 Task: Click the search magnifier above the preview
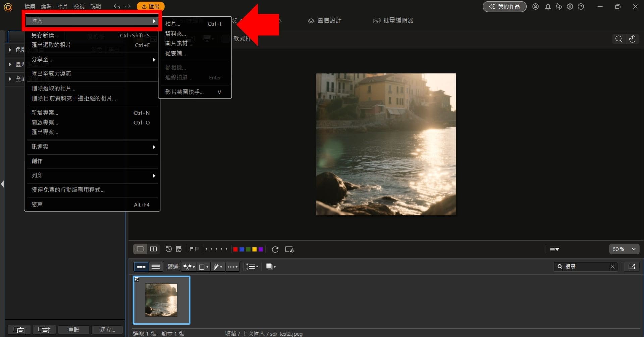619,39
